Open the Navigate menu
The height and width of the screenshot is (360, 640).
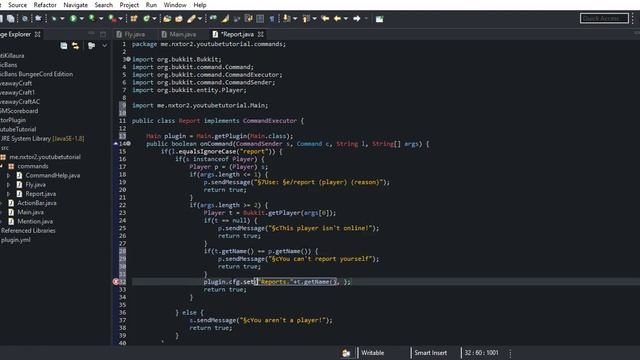coord(76,5)
